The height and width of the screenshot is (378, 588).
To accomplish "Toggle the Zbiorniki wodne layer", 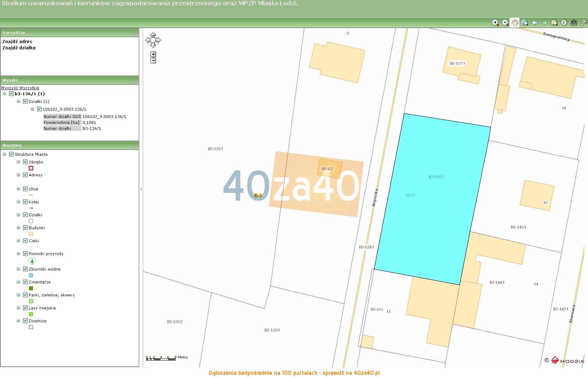I will (x=25, y=269).
